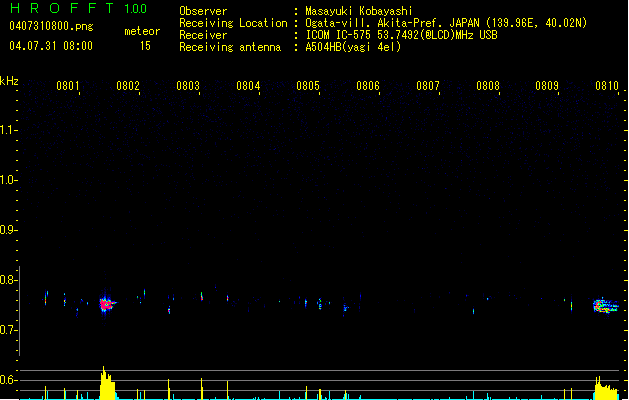The height and width of the screenshot is (400, 629).
Task: Click the date stamp 04.07.31 08:00
Action: pos(51,46)
